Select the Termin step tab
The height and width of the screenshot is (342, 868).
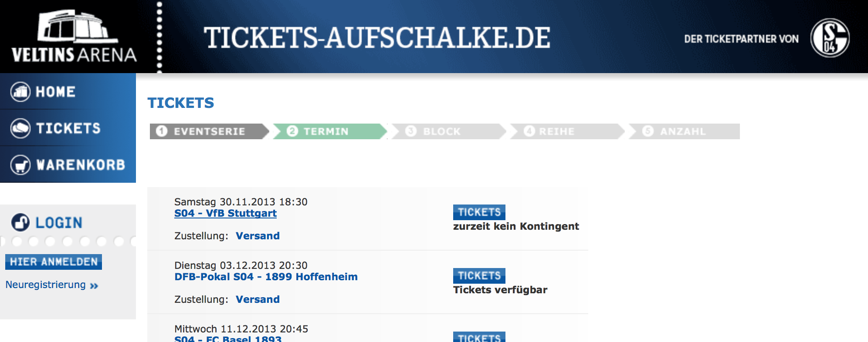point(326,131)
